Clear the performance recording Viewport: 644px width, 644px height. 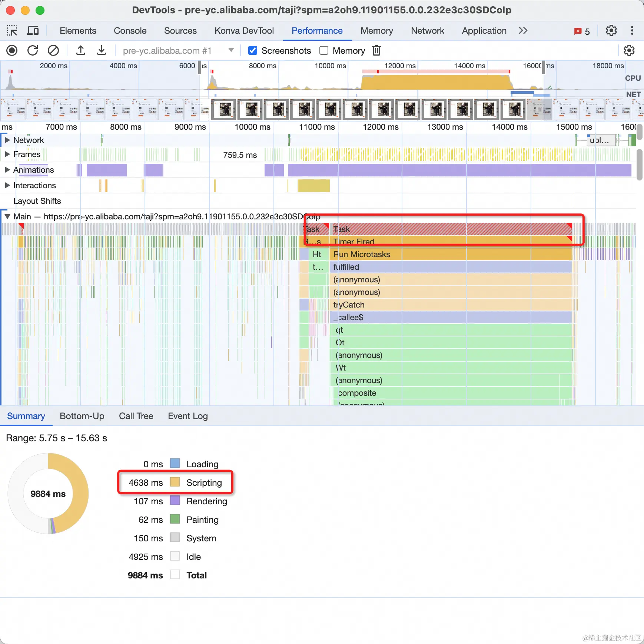(x=53, y=50)
